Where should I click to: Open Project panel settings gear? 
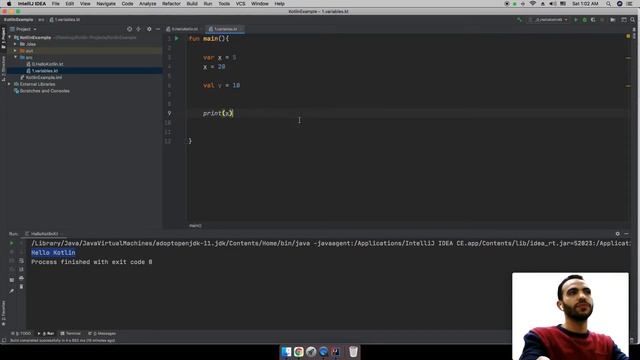click(x=149, y=29)
